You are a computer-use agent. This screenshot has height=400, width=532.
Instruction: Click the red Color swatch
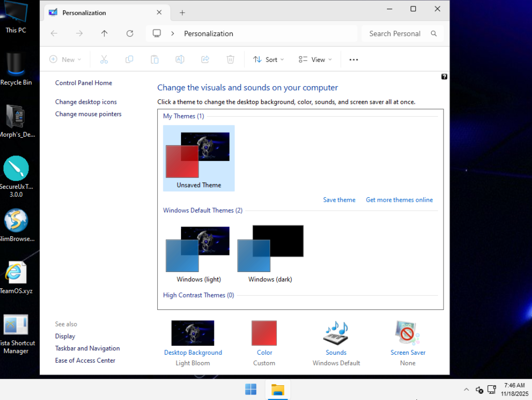[264, 333]
